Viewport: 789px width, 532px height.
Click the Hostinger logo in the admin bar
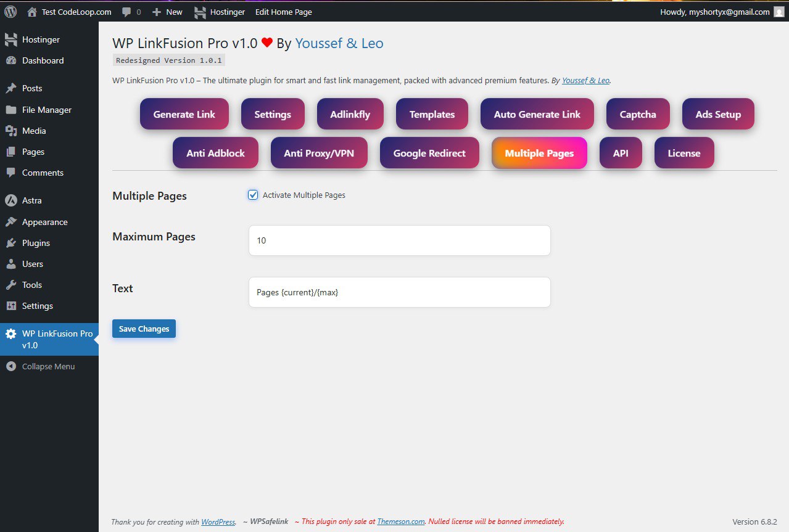tap(200, 12)
